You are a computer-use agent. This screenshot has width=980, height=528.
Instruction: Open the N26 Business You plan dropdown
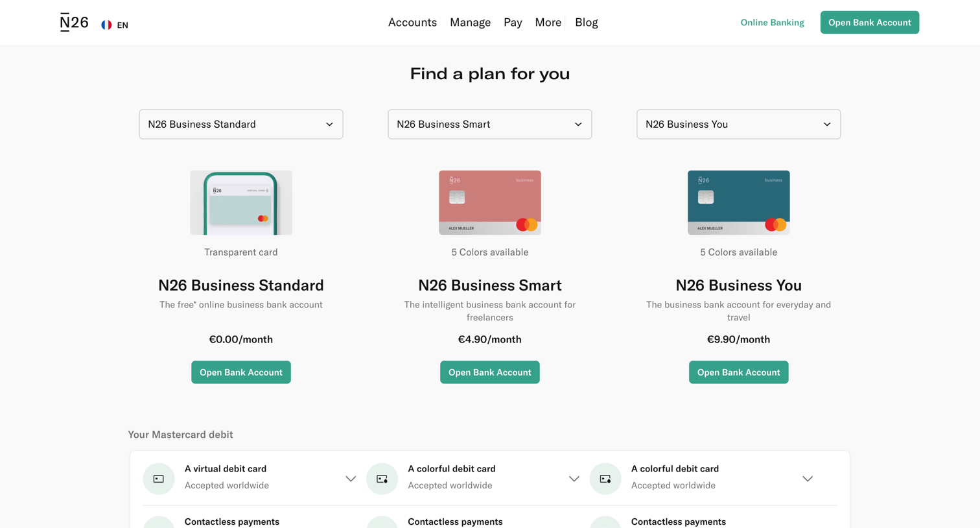pos(739,124)
